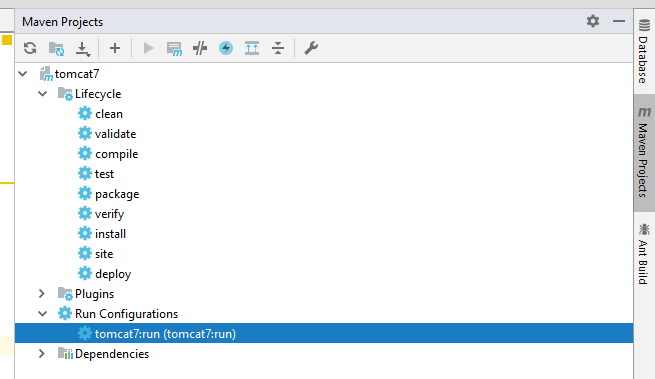Screen dimensions: 655x379
Task: Run the selected Maven build
Action: [x=148, y=48]
